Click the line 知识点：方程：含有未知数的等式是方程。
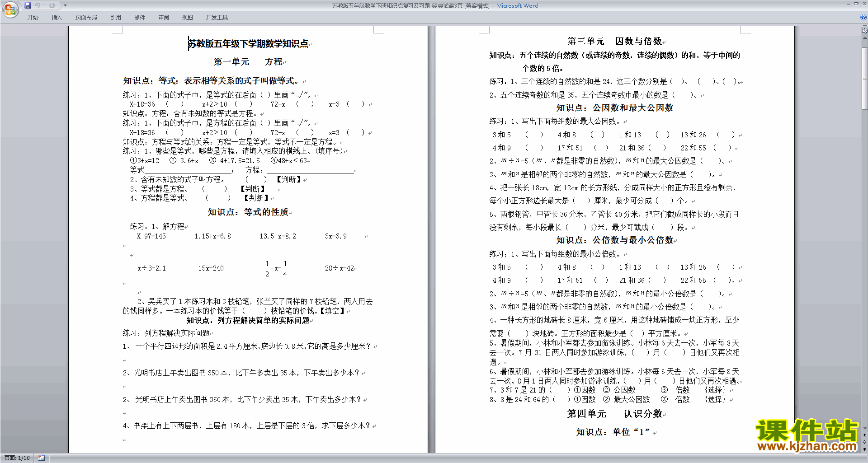The height and width of the screenshot is (463, 868). (x=191, y=114)
